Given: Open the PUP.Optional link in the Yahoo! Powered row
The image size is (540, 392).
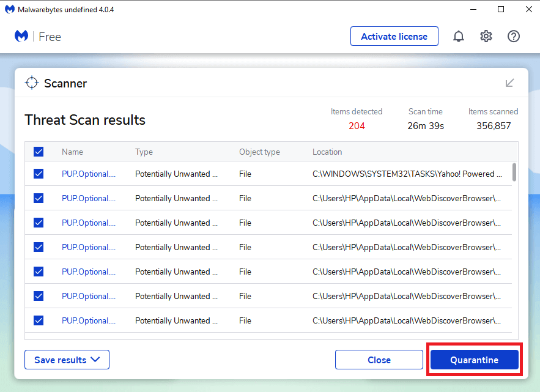Looking at the screenshot, I should (x=89, y=174).
